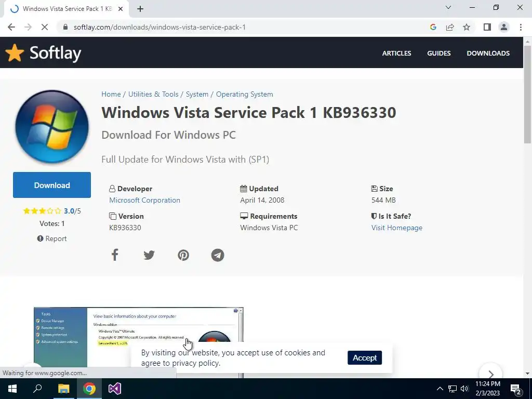Toggle the Chrome side panel
This screenshot has height=399, width=532.
coord(487,27)
